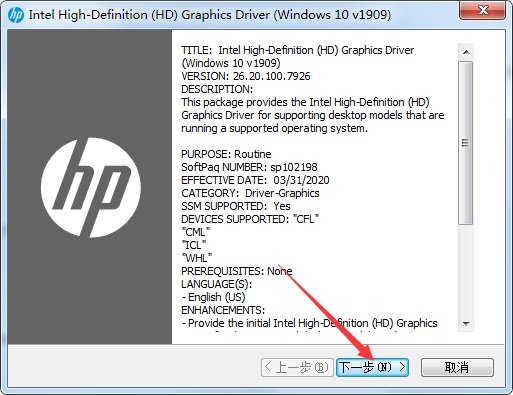
Task: Click the "ICL" device entry
Action: click(194, 245)
